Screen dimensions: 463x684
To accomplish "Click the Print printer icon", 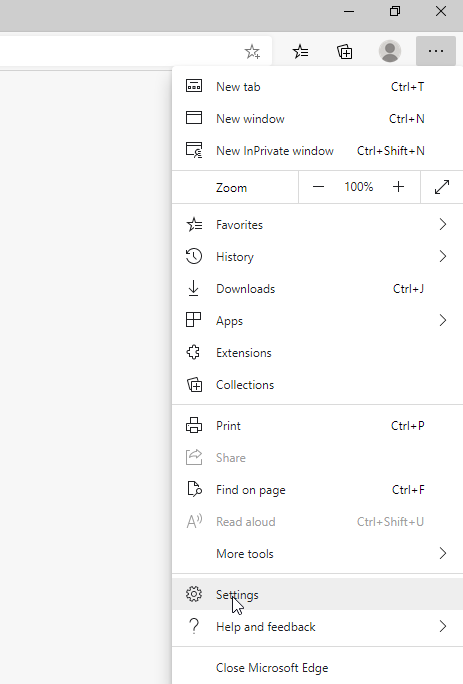I will (194, 425).
